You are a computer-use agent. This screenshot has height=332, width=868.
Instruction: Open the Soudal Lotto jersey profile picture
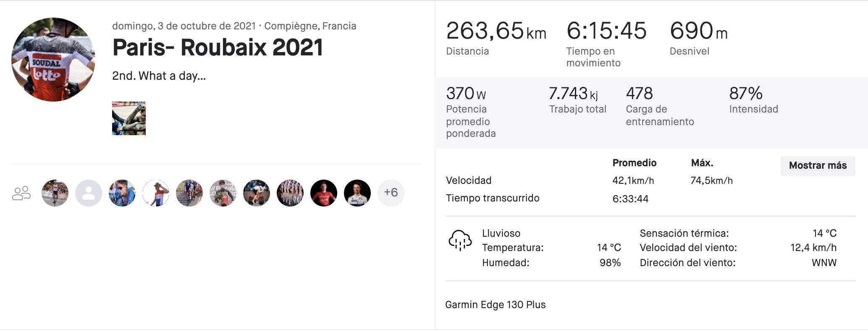coord(53,60)
